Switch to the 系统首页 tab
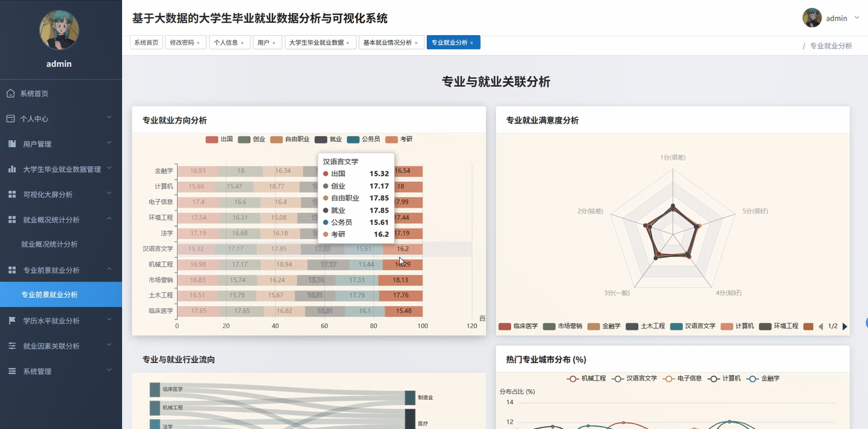 (x=146, y=43)
